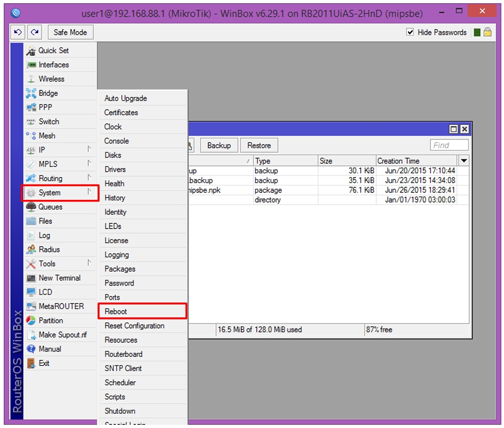The image size is (504, 428).
Task: Click the Restore button in file list
Action: tap(259, 146)
